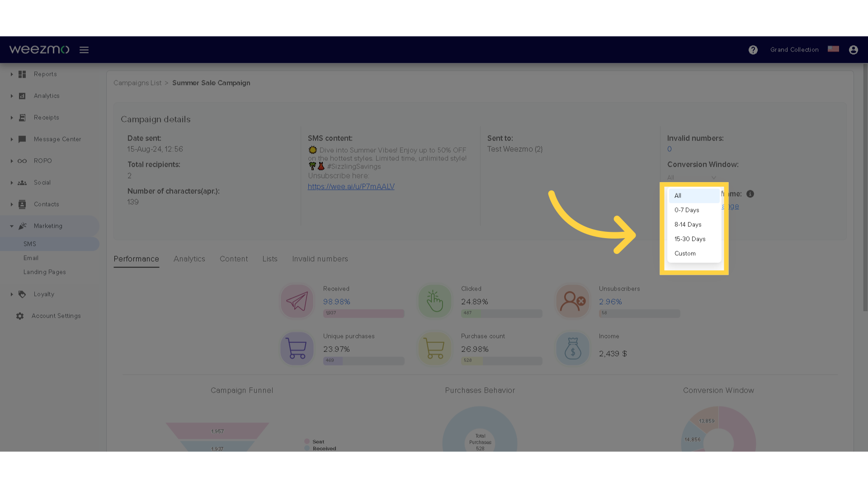Click the Unique purchases progress bar 469
This screenshot has height=488, width=868.
click(363, 361)
